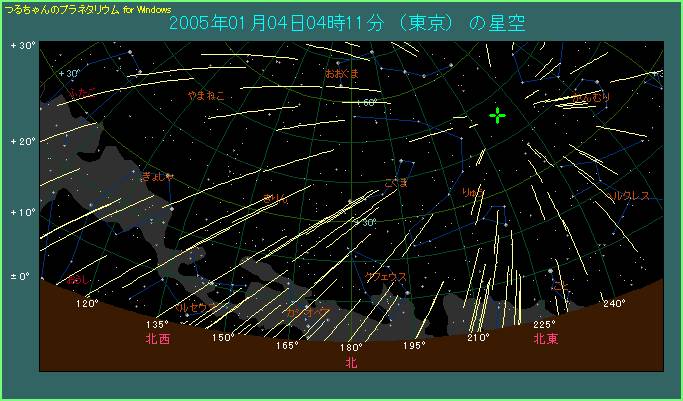
Task: Select the こぐま constellation label
Action: (396, 183)
